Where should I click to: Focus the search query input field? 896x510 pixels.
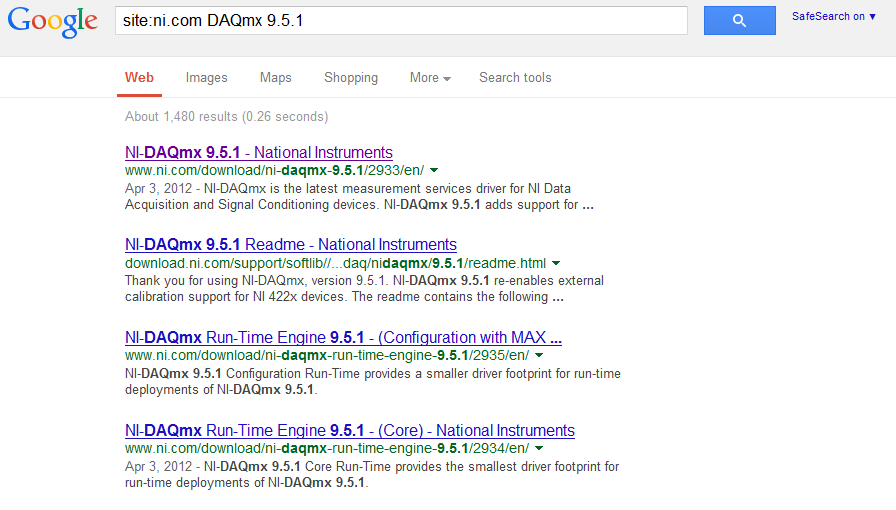click(401, 21)
